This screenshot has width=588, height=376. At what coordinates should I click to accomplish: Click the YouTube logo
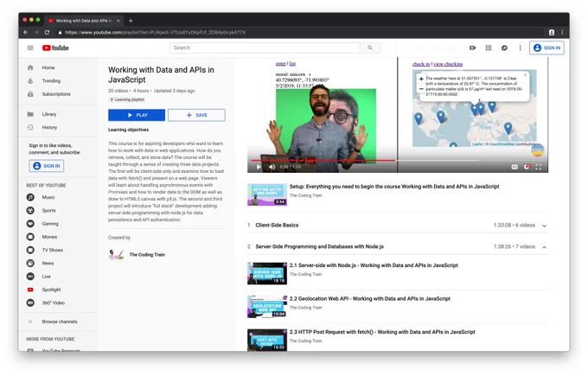click(x=55, y=48)
